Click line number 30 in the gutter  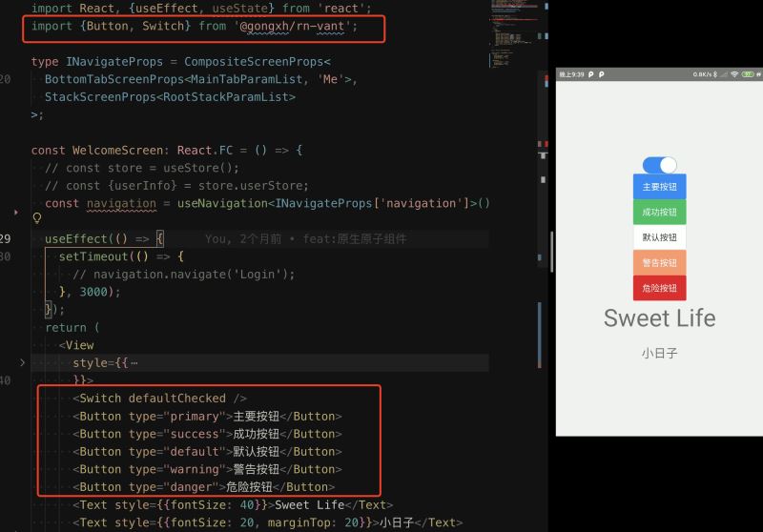click(6, 256)
